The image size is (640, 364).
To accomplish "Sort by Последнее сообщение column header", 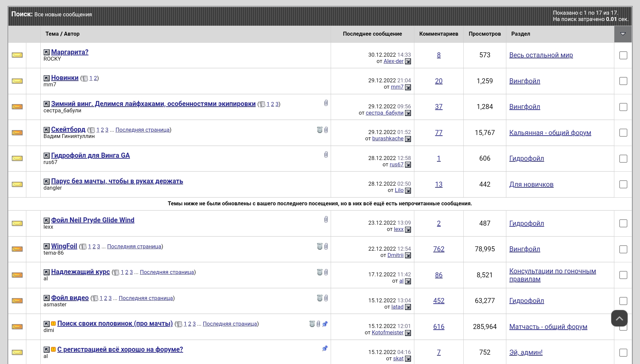I will tap(372, 34).
